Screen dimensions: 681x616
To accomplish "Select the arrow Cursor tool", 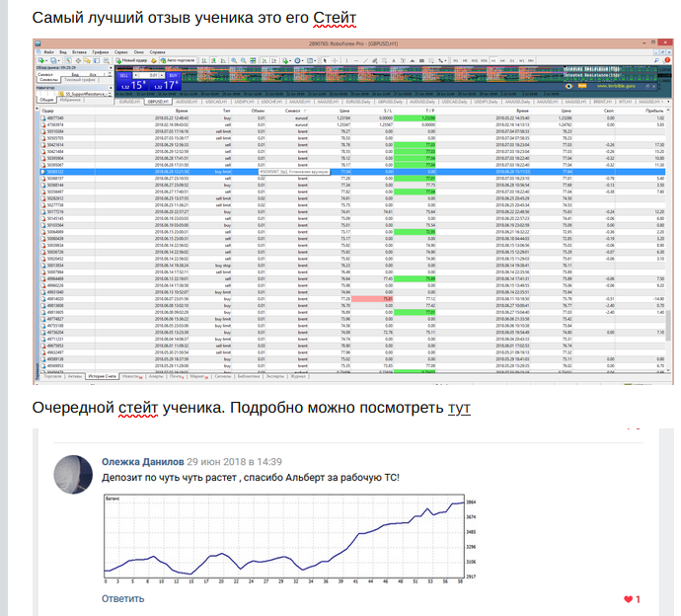I will 325,61.
